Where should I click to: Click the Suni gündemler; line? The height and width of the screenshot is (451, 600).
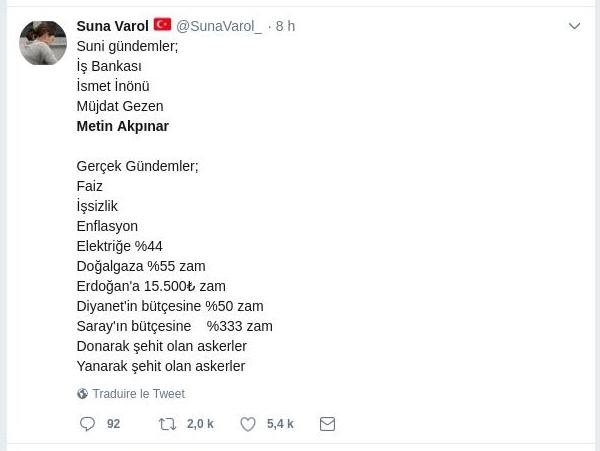[x=127, y=46]
